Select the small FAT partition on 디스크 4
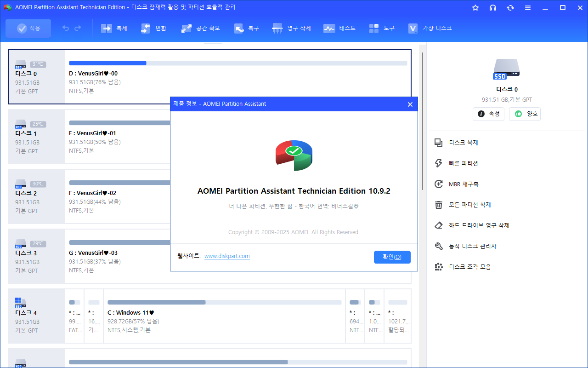This screenshot has width=588, height=368. 74,316
